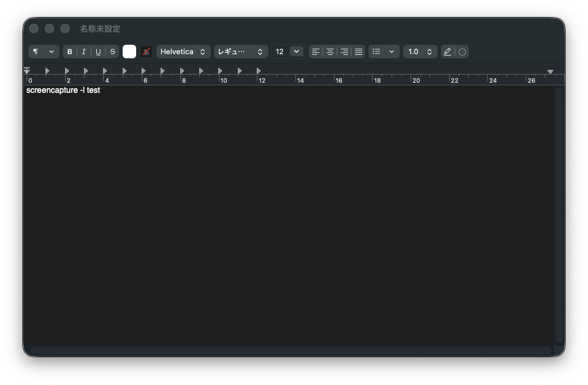Open the text background color swatch

tap(146, 52)
